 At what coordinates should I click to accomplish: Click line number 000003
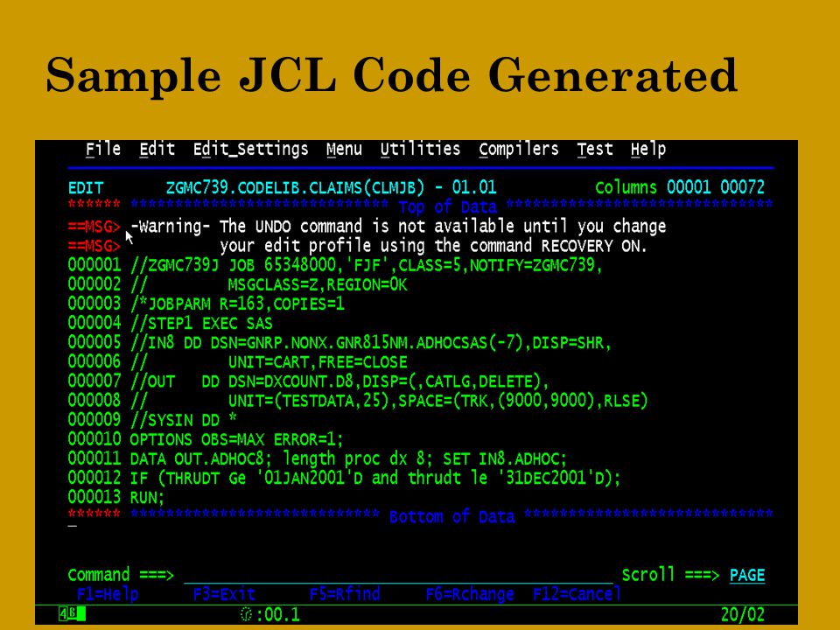94,304
